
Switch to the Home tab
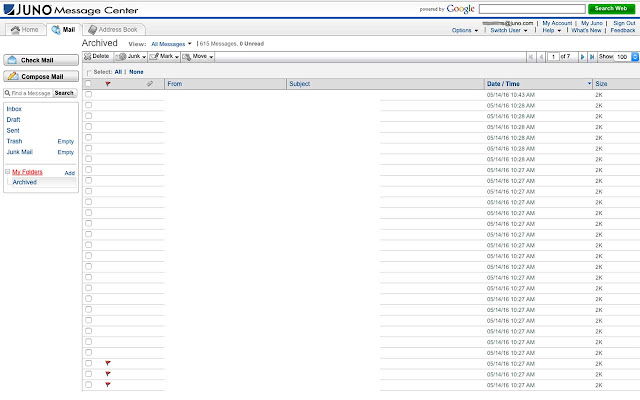tap(25, 30)
